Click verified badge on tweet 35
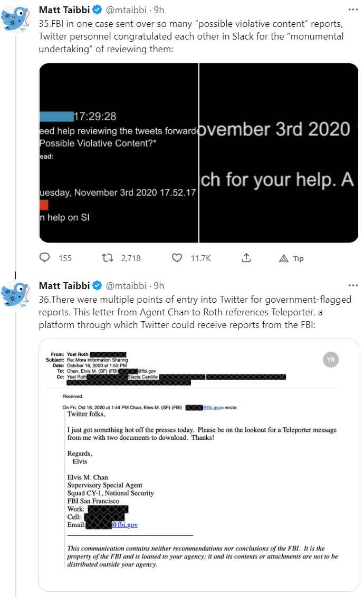The image size is (364, 597). click(x=97, y=9)
